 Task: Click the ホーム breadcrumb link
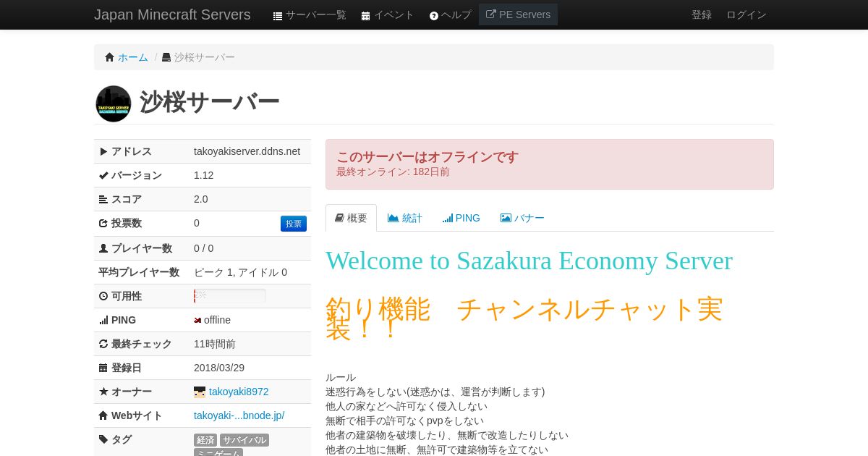click(x=133, y=57)
